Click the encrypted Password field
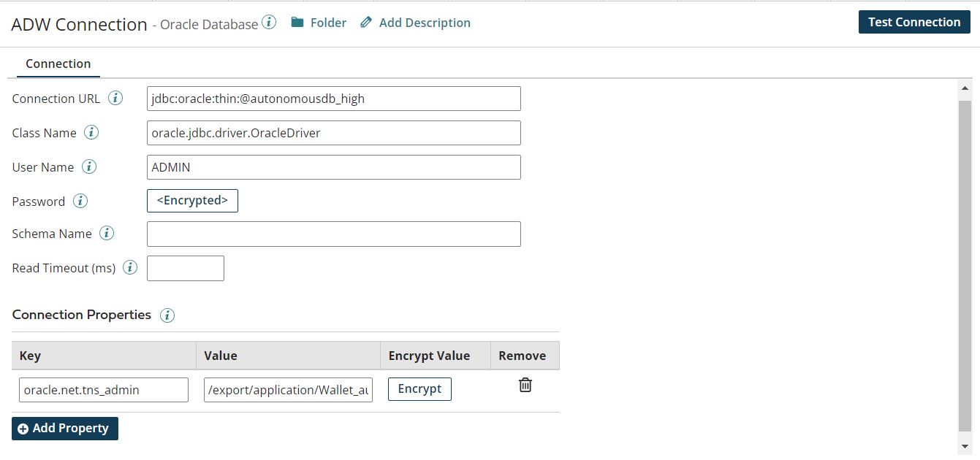980x460 pixels. (x=192, y=200)
